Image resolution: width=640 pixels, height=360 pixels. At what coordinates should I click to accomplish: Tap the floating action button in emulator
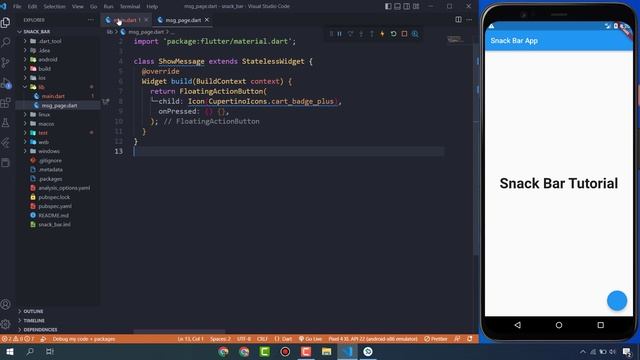coord(616,301)
